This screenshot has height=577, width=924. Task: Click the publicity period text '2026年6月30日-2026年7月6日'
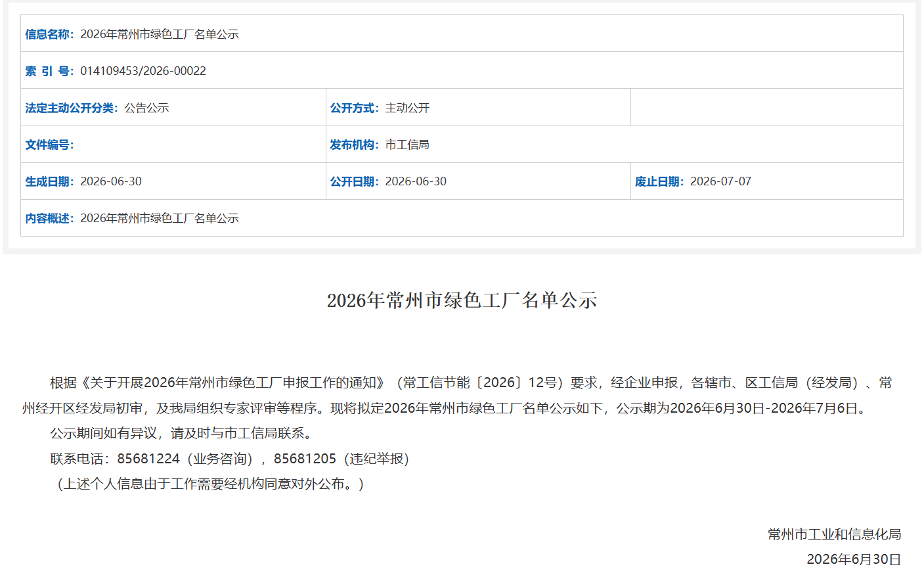764,408
